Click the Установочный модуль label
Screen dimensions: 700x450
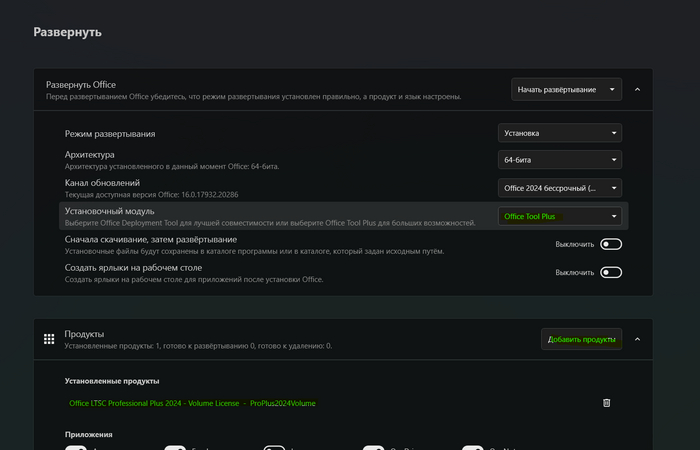(x=109, y=211)
